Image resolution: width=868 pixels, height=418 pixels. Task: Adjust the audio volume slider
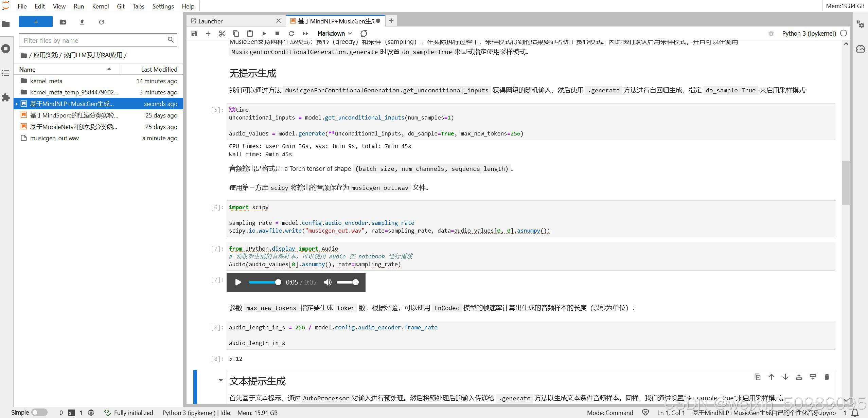click(348, 282)
